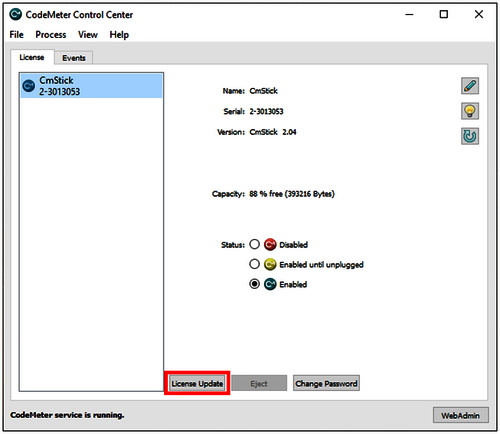500x434 pixels.
Task: Click the CodeMeter logo in title bar
Action: pos(15,15)
